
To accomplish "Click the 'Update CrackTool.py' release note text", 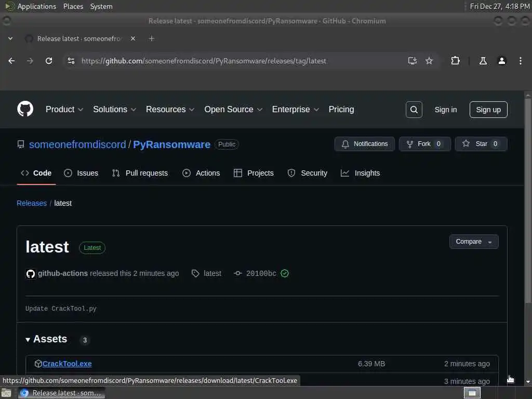I will point(61,309).
